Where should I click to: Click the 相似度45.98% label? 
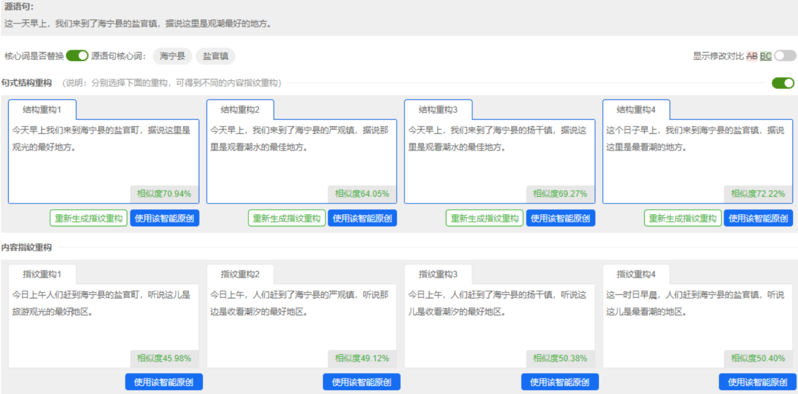tap(164, 358)
